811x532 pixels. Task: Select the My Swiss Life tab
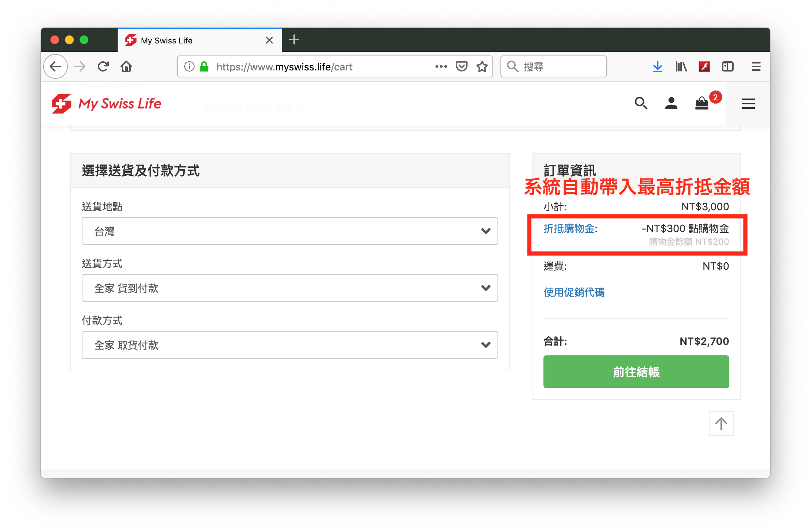[193, 41]
